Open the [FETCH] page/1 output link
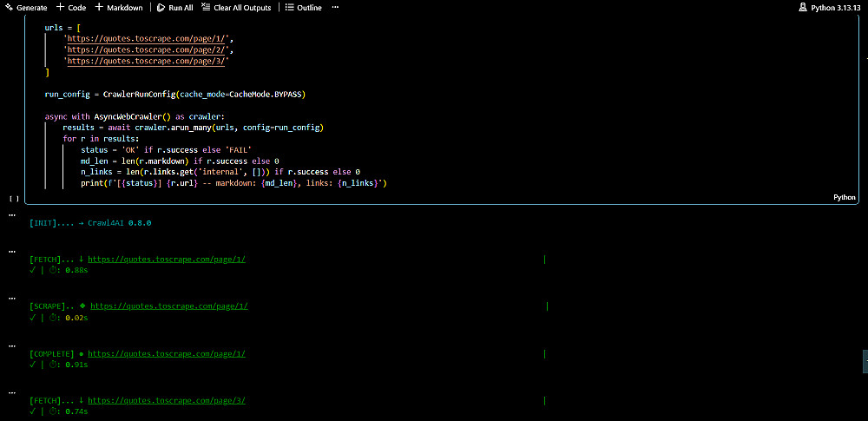 tap(167, 259)
